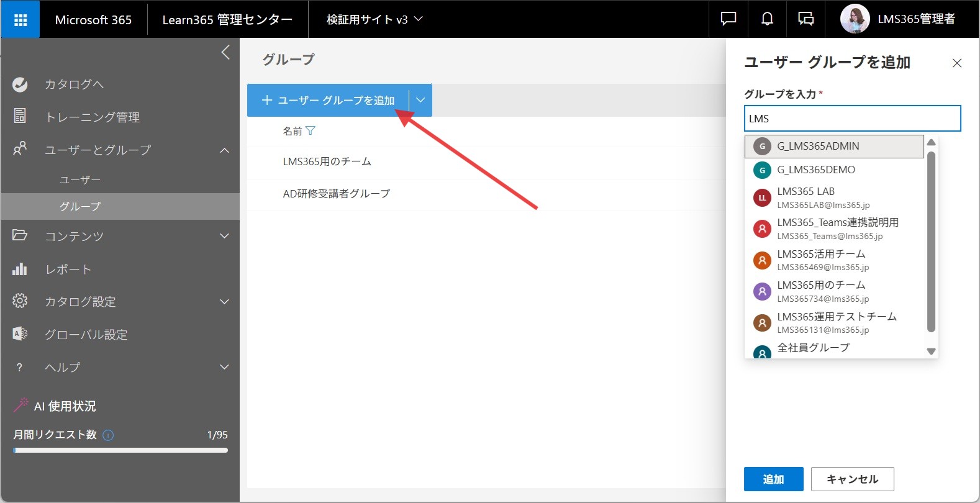Image resolution: width=980 pixels, height=503 pixels.
Task: Click the info icon beside 月間リクエスト数
Action: pyautogui.click(x=108, y=435)
